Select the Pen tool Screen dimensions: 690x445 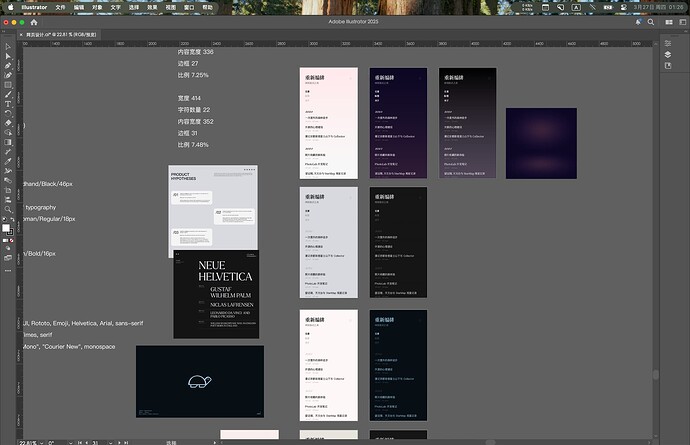8,66
